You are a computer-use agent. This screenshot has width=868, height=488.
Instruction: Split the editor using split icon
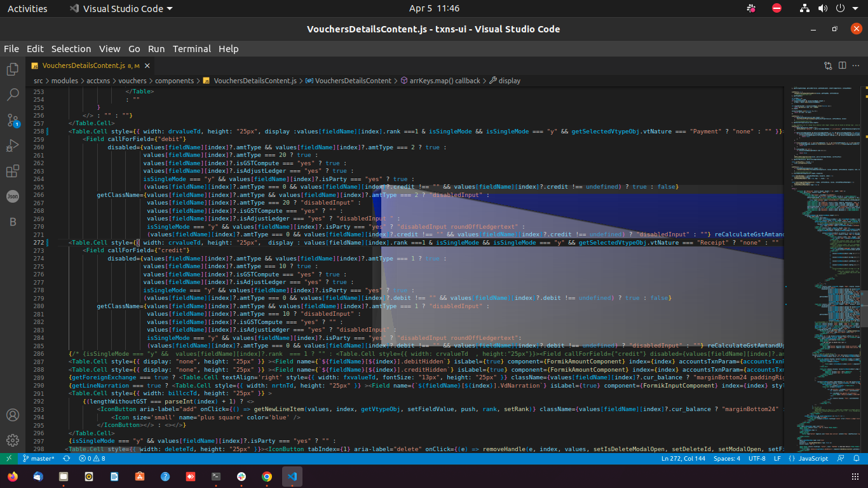click(842, 65)
